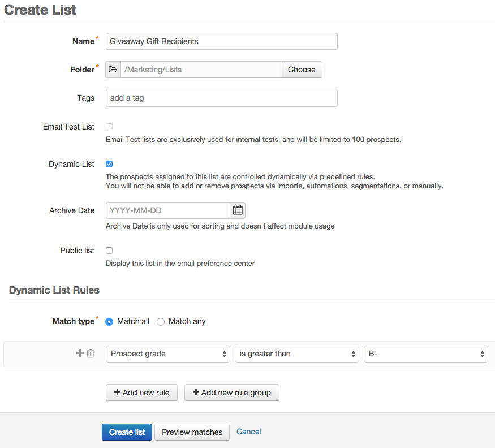The height and width of the screenshot is (448, 495).
Task: Click the Tags input field
Action: pos(221,98)
